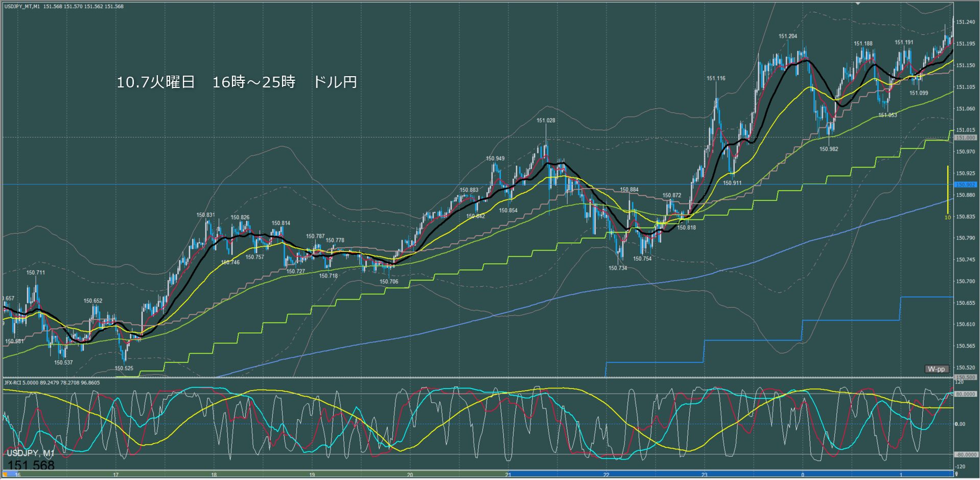
Task: Click the 150.500 level tag on price axis
Action: 965,377
